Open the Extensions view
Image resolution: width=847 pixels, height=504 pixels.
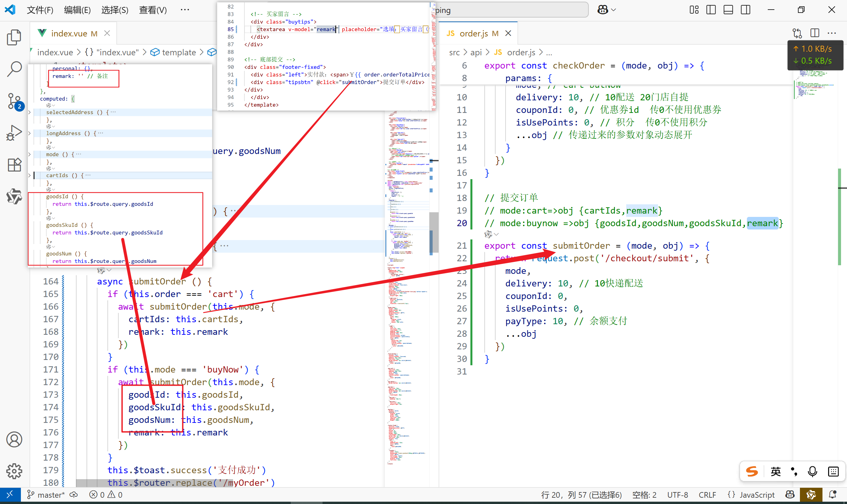(x=14, y=165)
